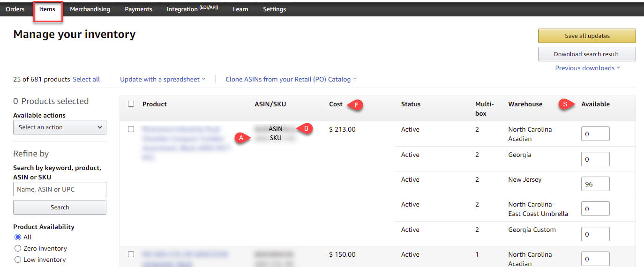The height and width of the screenshot is (267, 644).
Task: Check the first product row checkbox
Action: [131, 129]
